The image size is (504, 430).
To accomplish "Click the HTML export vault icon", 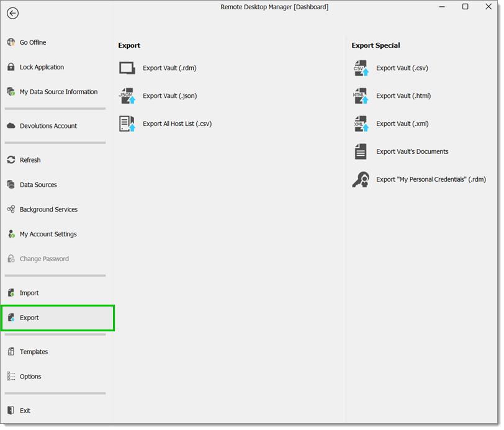I will [361, 96].
